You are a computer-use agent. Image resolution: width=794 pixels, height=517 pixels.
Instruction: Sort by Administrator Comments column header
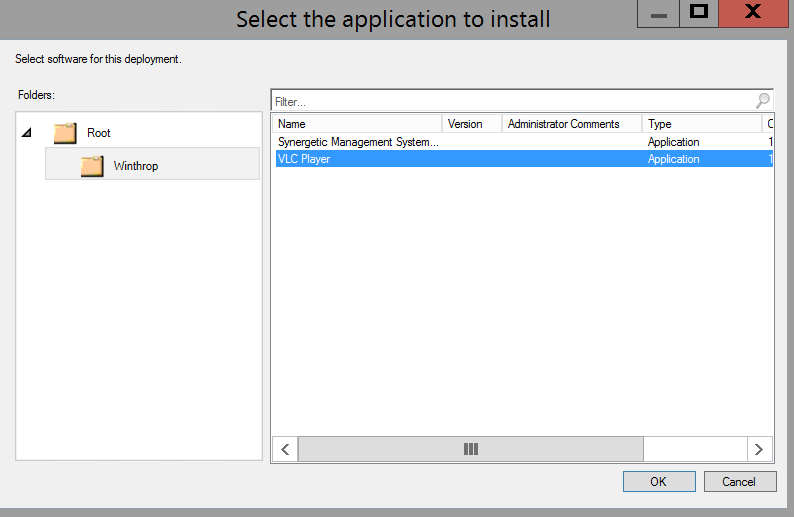[572, 124]
